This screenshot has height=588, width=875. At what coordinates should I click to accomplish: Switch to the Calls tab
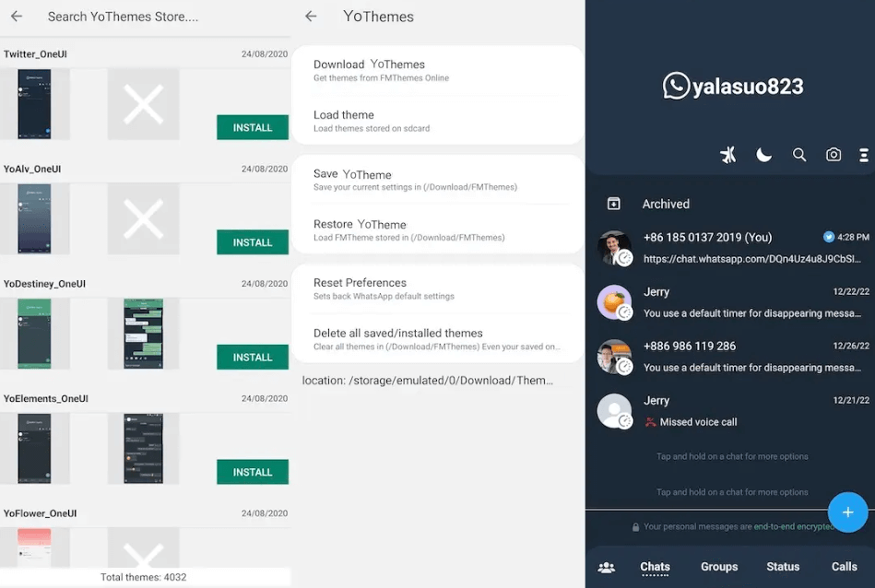[844, 567]
